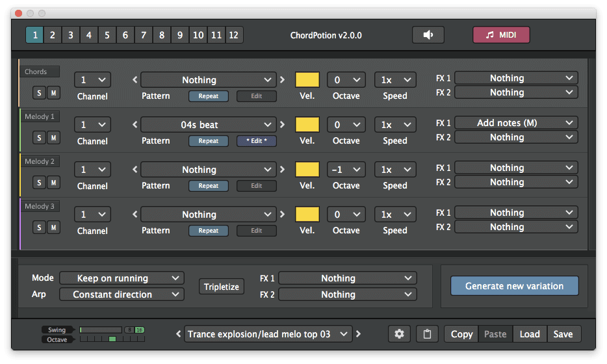607x364 pixels.
Task: Solo the Chords track
Action: click(39, 93)
